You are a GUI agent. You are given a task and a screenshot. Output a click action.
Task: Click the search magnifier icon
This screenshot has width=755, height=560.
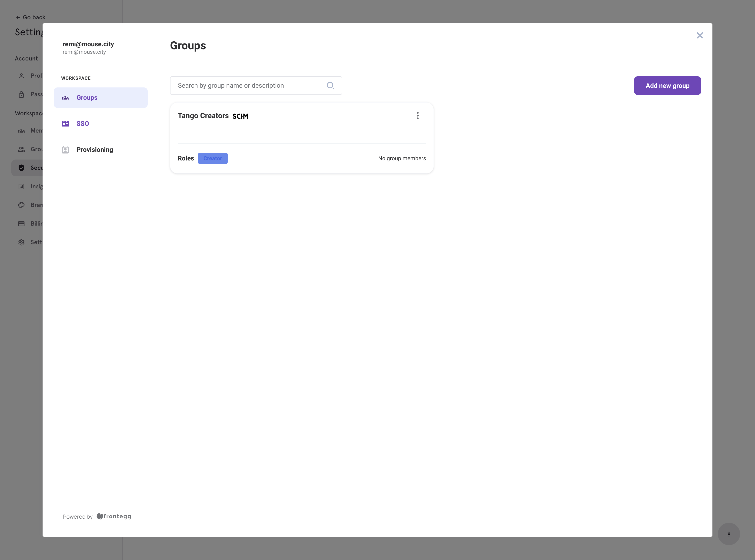[x=331, y=86]
